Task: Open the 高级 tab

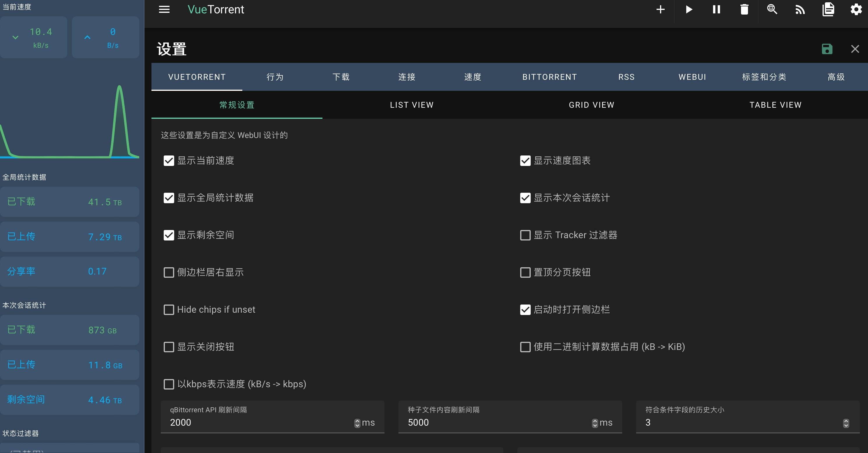Action: (836, 77)
